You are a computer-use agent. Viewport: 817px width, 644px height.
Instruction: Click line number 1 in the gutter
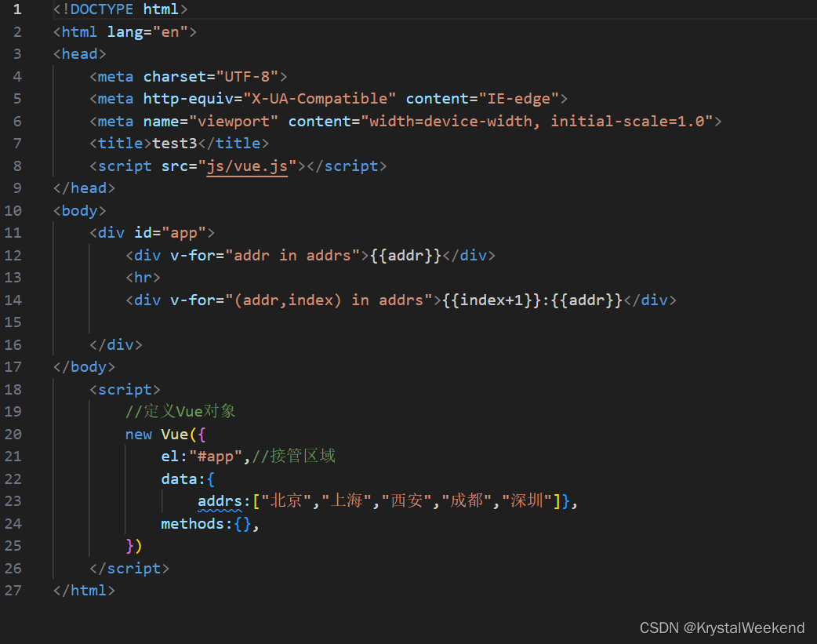pos(17,9)
